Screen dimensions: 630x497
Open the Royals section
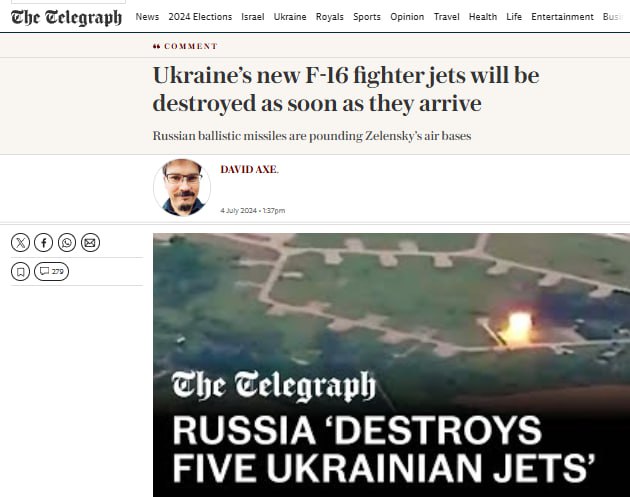329,17
